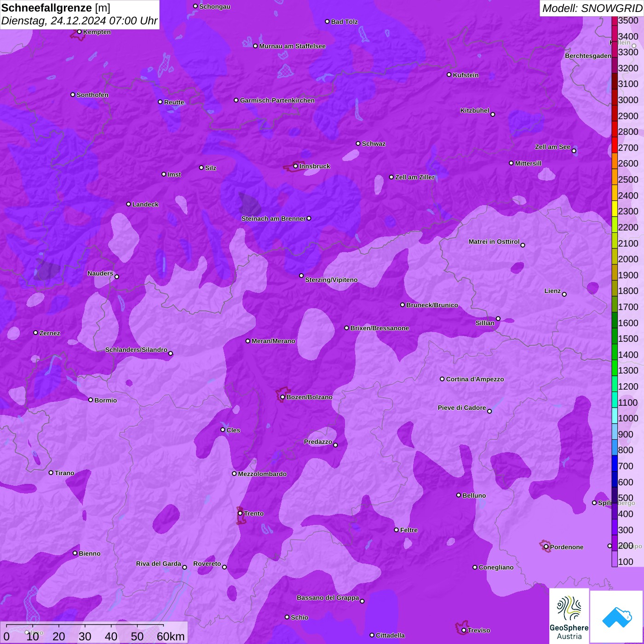The width and height of the screenshot is (644, 644).
Task: Click the Riva del Garda label
Action: (159, 563)
